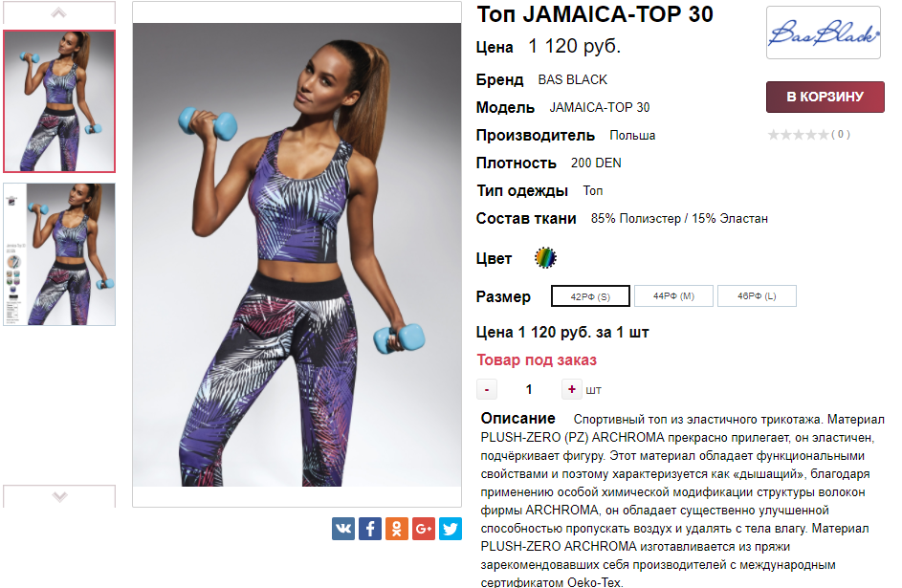Screen dimensions: 902x588
Task: Select size 42РФ (S)
Action: (x=590, y=296)
